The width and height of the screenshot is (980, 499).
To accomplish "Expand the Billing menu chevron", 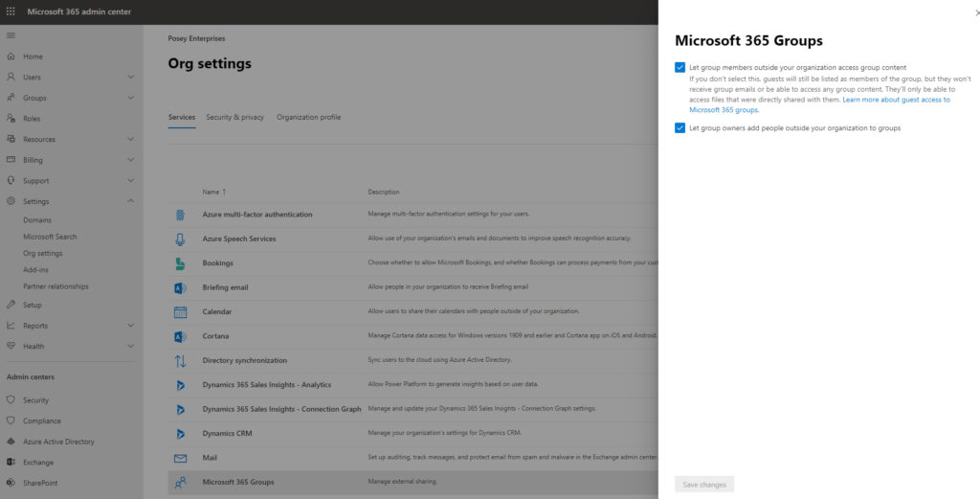I will pyautogui.click(x=130, y=159).
